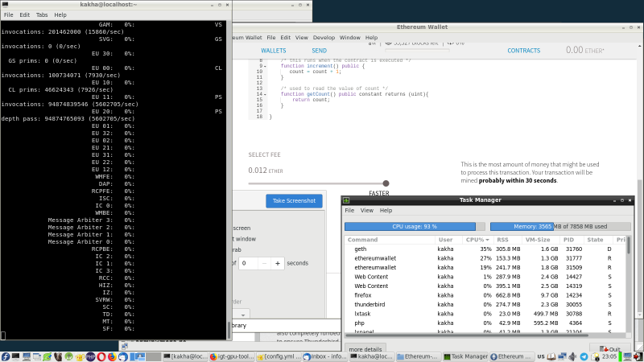
Task: Open View menu in Task Manager
Action: point(366,210)
